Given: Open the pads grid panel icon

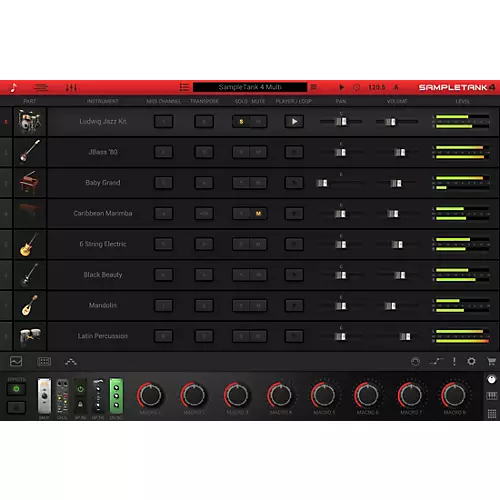Looking at the screenshot, I should tap(44, 361).
